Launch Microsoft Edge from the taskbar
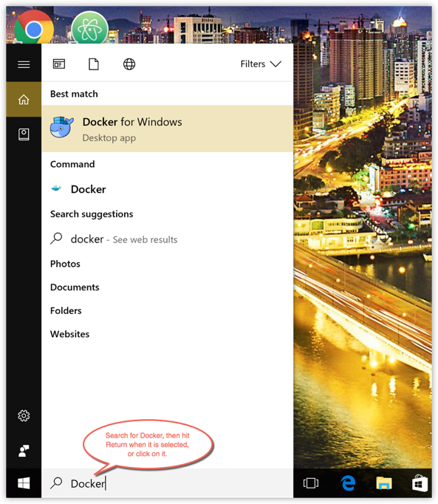 click(348, 483)
